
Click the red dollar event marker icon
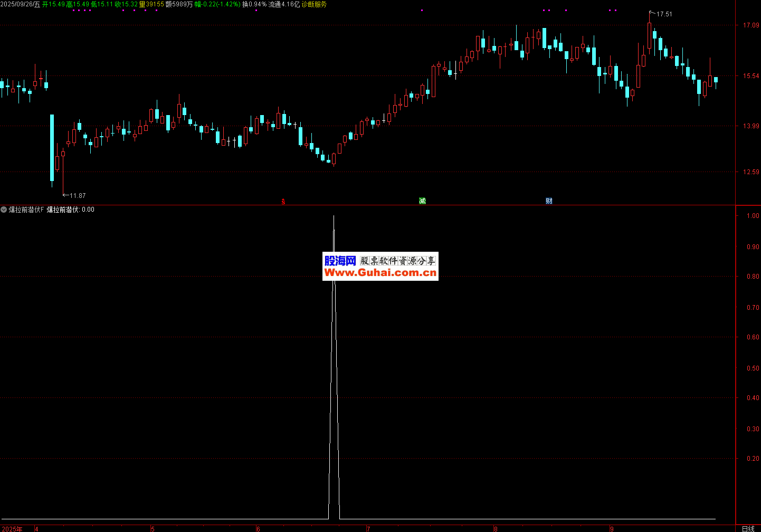coord(283,201)
